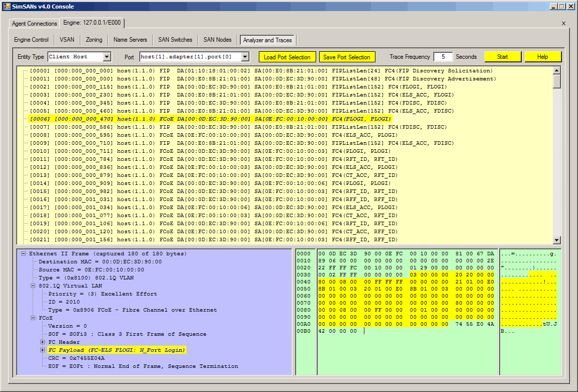The height and width of the screenshot is (392, 578).
Task: Start the trace capture
Action: (x=503, y=57)
